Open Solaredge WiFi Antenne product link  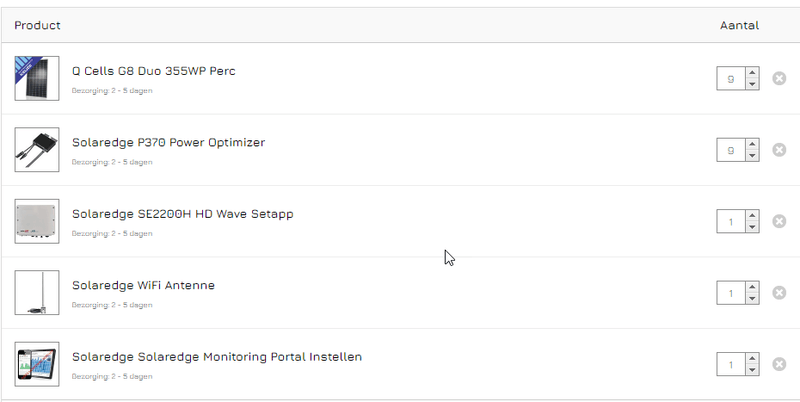[x=143, y=286]
